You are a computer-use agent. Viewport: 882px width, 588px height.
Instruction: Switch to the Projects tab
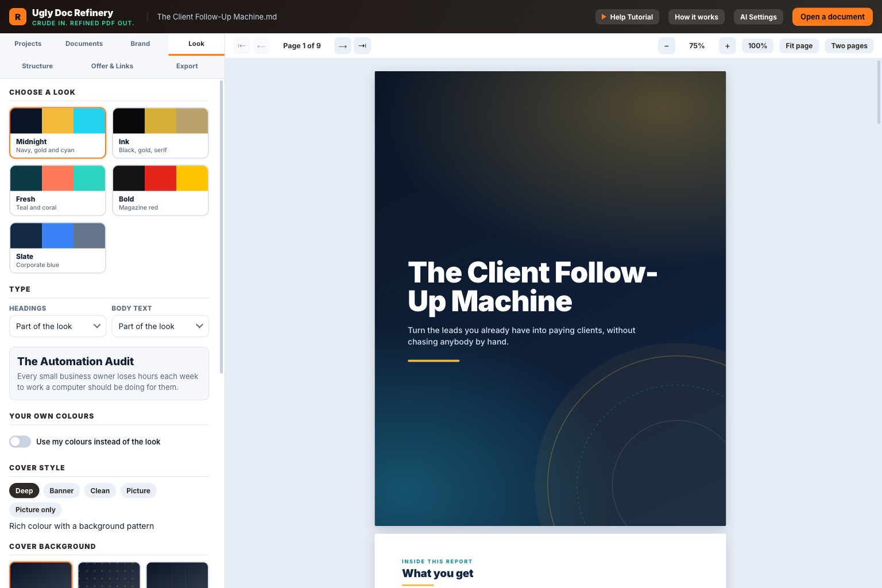tap(28, 44)
